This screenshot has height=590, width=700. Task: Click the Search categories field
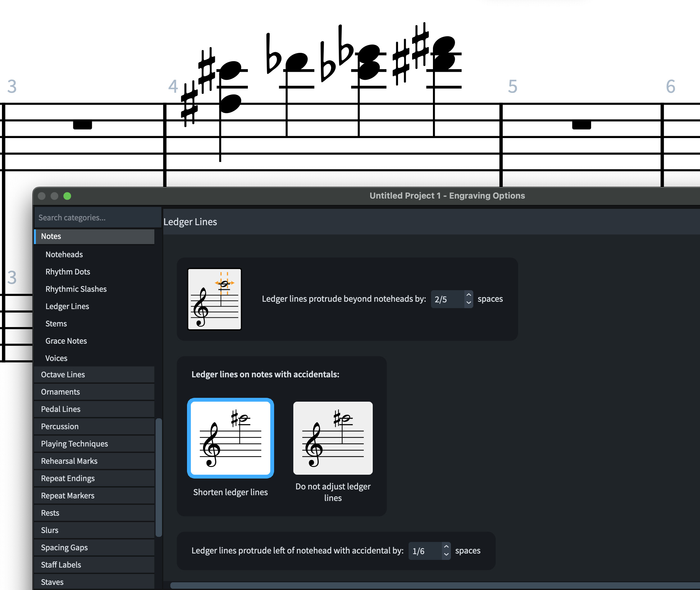pyautogui.click(x=98, y=217)
